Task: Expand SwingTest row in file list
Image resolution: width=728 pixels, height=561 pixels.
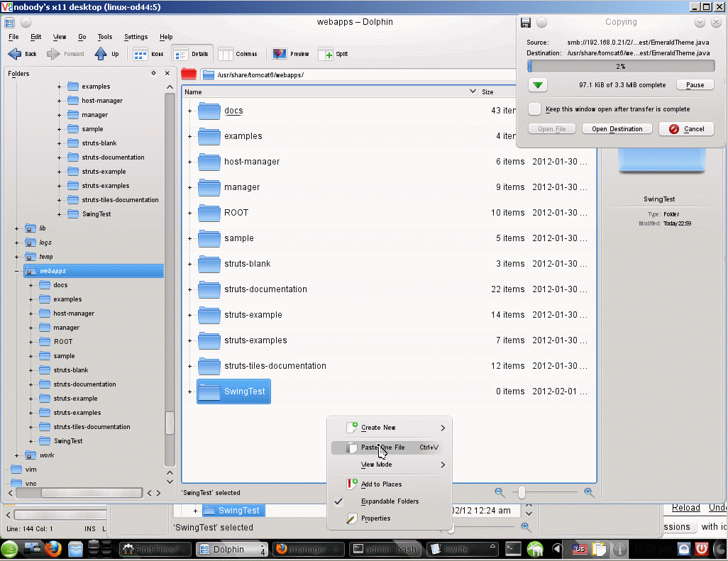Action: click(x=190, y=391)
